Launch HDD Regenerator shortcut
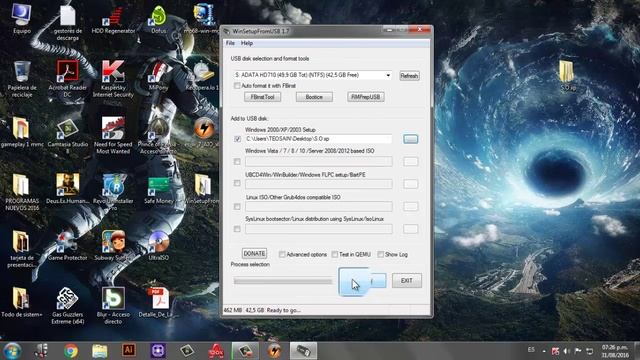The width and height of the screenshot is (640, 360). [x=113, y=19]
